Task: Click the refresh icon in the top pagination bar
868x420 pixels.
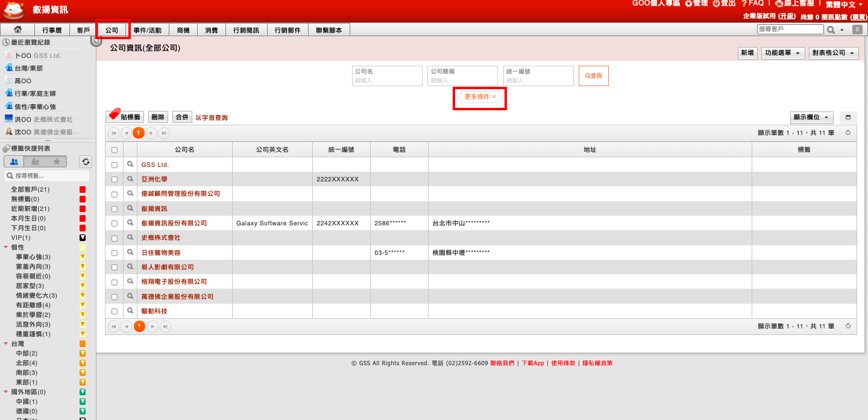Action: [848, 133]
